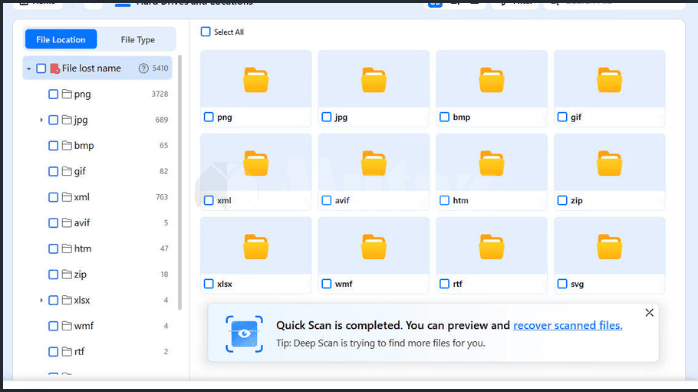Image resolution: width=698 pixels, height=392 pixels.
Task: Tick the avif checkbox in the sidebar tree
Action: [53, 223]
